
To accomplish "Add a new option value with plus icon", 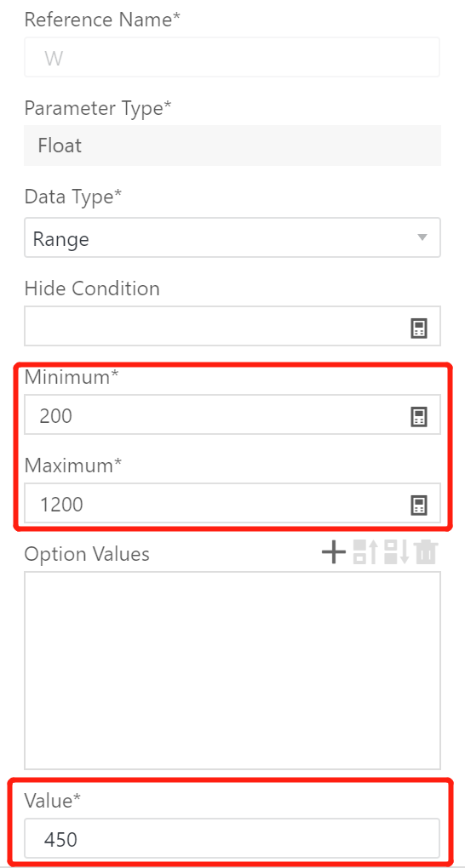I will pos(334,553).
